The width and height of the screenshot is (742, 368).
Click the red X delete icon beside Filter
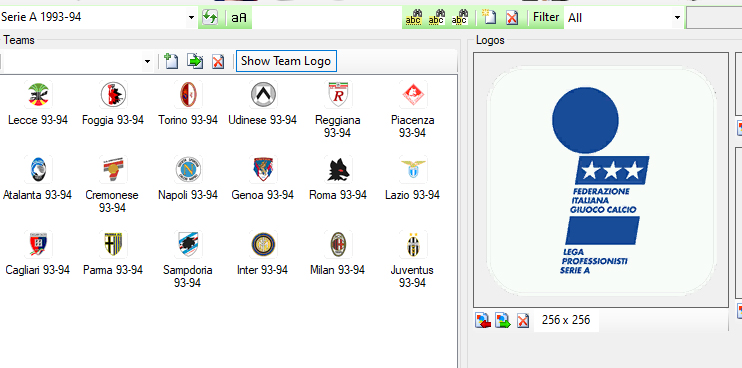tap(512, 18)
